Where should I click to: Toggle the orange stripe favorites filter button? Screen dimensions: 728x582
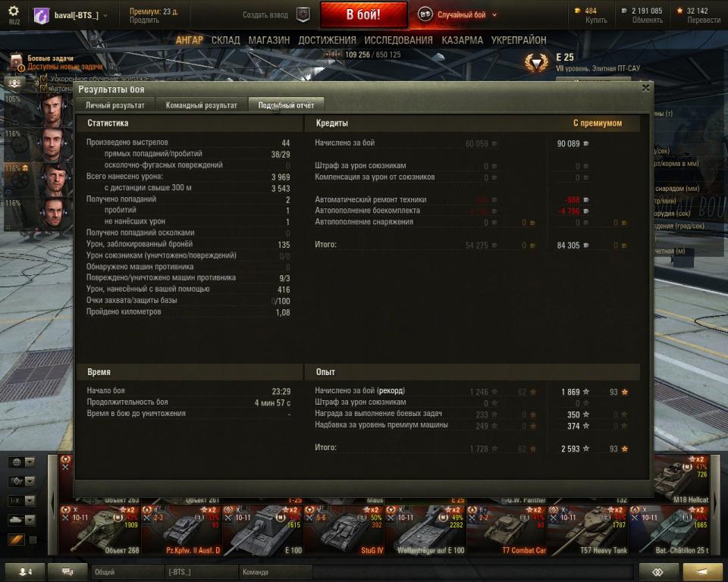(x=16, y=540)
